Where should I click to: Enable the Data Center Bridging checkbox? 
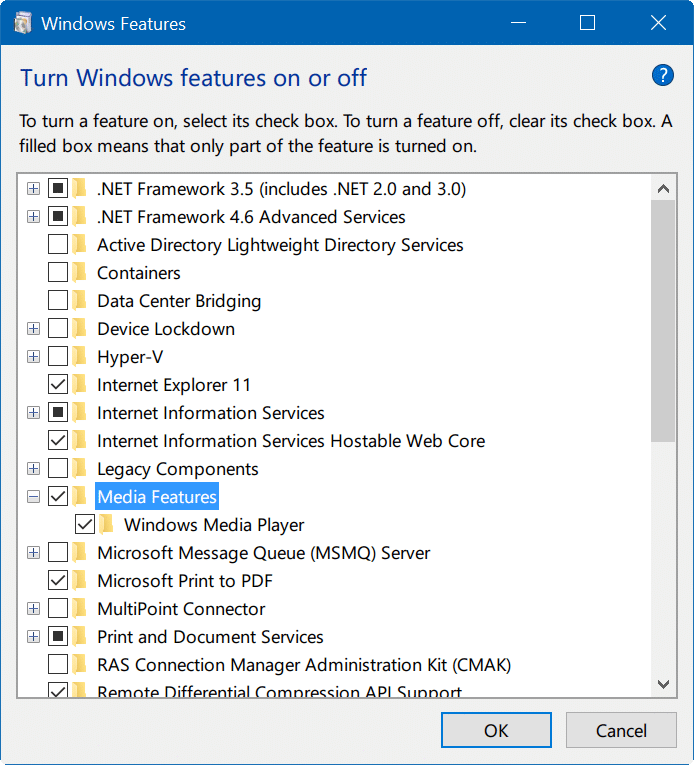click(x=58, y=301)
